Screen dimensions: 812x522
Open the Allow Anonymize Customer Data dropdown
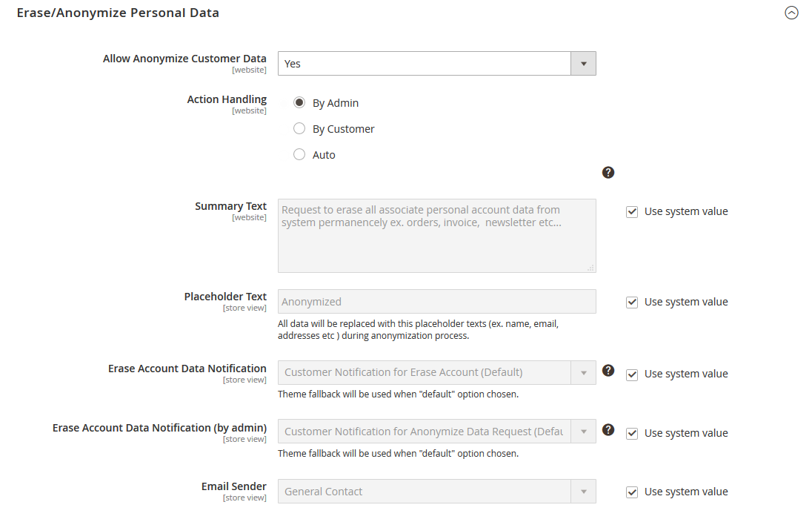click(x=436, y=64)
